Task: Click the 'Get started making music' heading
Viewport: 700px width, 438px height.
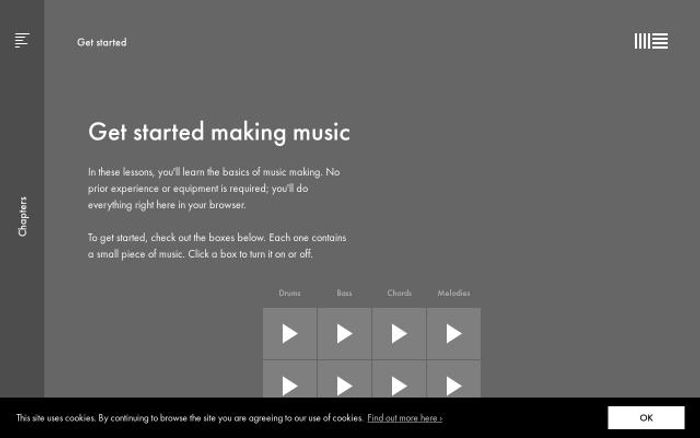Action: coord(219,132)
